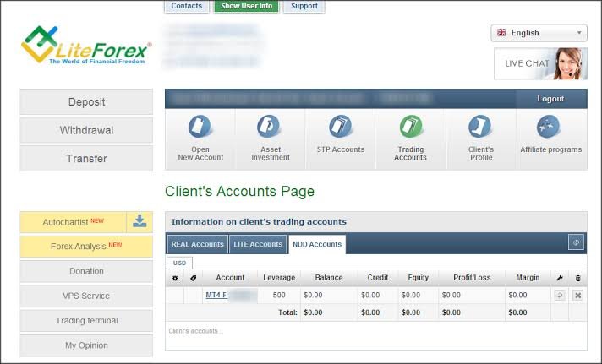Click the tag icon column header
Image resolution: width=602 pixels, height=364 pixels.
point(193,278)
